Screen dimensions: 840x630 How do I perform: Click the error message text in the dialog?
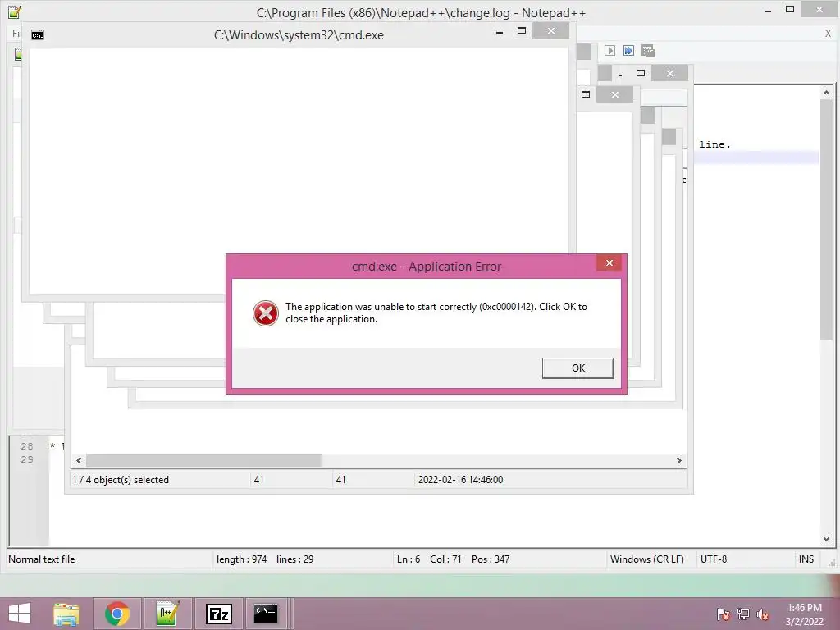(436, 313)
